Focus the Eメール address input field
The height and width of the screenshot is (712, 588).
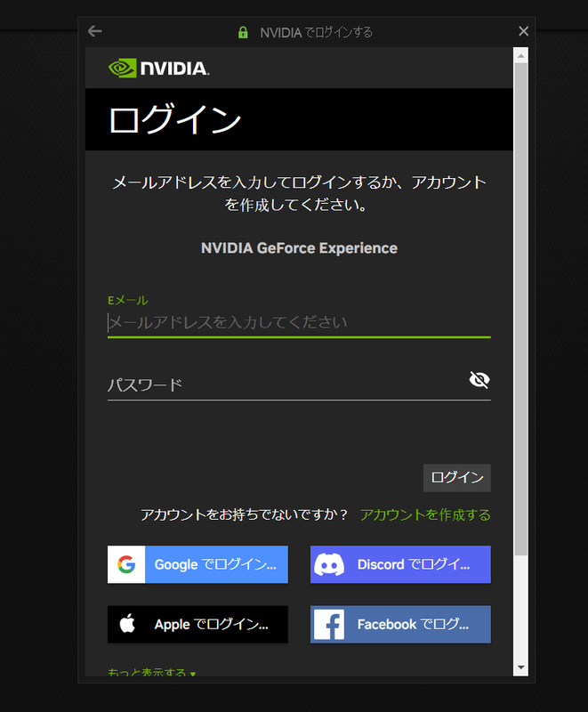pos(299,322)
